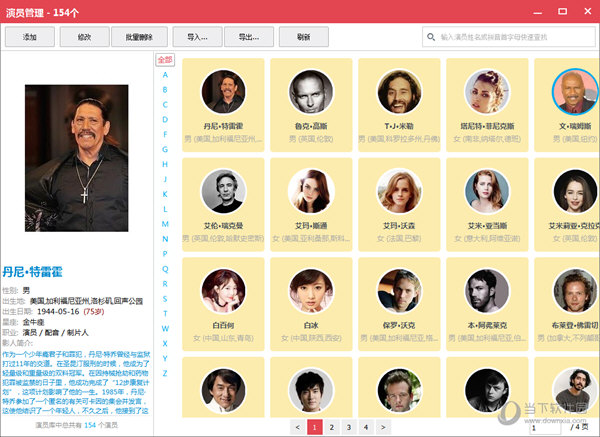The image size is (600, 437).
Task: Select the 艾玛·斯通 actor card
Action: (311, 205)
